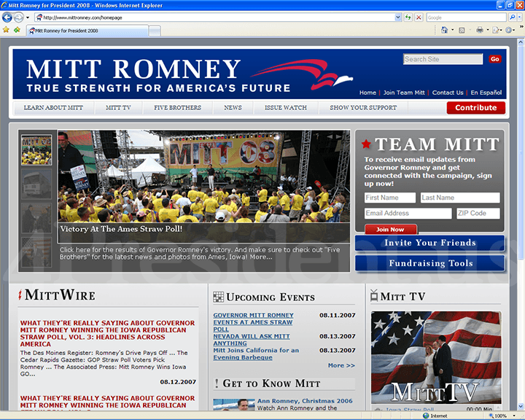This screenshot has height=420, width=525.
Task: Click the Ames Straw Poll main photo
Action: click(x=203, y=176)
